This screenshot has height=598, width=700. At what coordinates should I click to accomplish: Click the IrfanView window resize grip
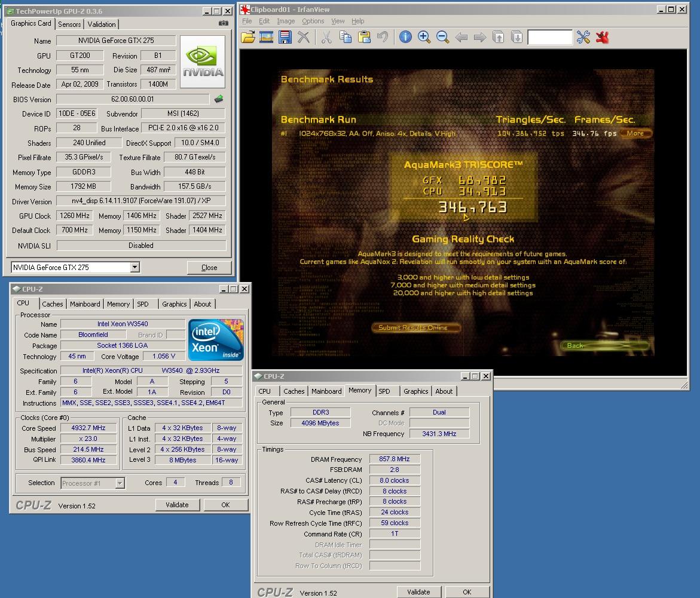tap(684, 385)
